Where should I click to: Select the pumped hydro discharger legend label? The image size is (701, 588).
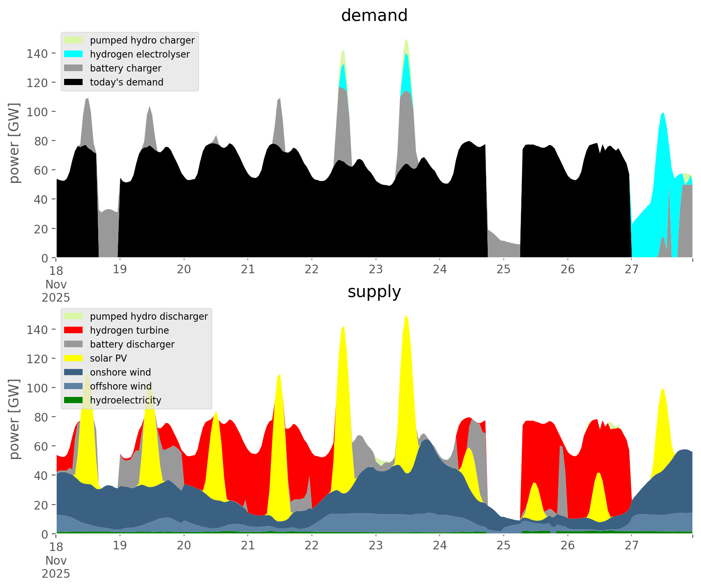click(x=149, y=316)
